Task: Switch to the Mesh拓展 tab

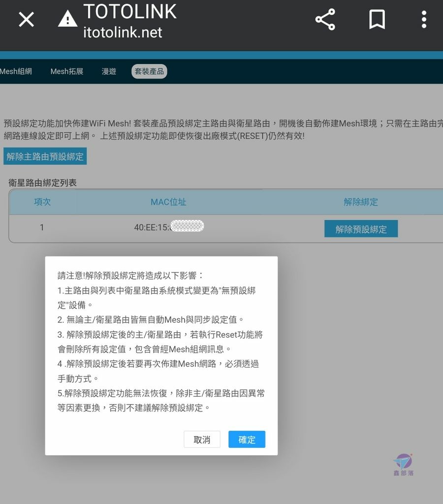Action: pyautogui.click(x=67, y=71)
